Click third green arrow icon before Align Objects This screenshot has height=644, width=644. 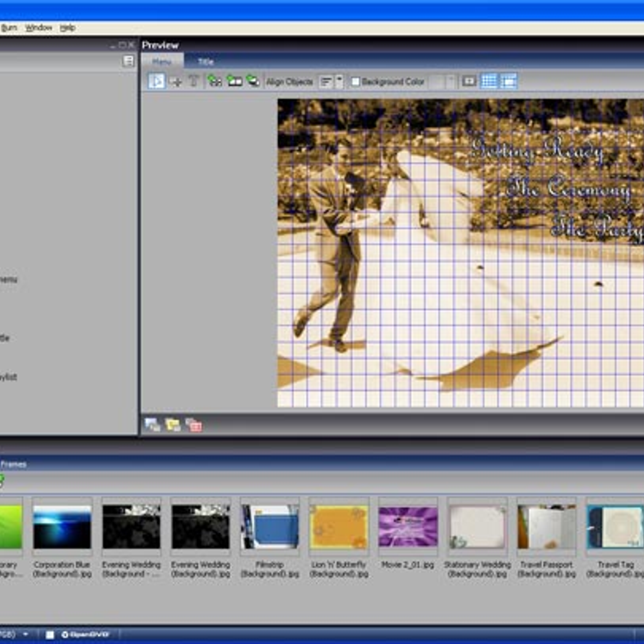(x=253, y=81)
